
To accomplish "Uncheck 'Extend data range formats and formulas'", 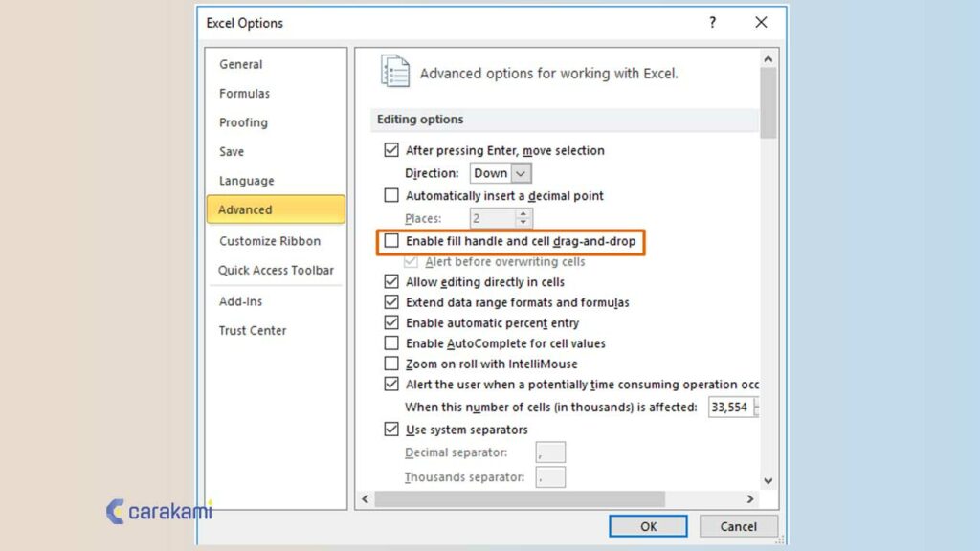I will 391,302.
